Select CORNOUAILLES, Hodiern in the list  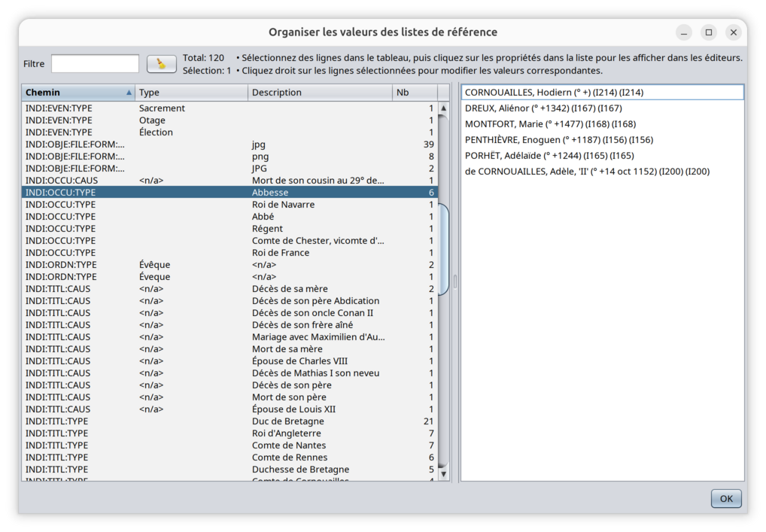(x=603, y=93)
